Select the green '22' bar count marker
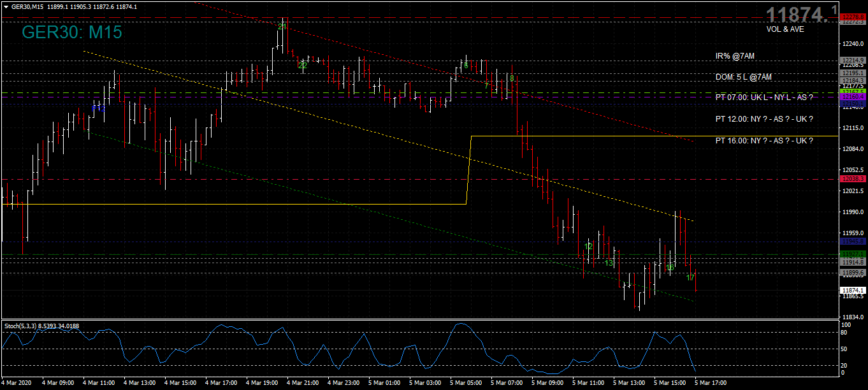 coord(301,64)
